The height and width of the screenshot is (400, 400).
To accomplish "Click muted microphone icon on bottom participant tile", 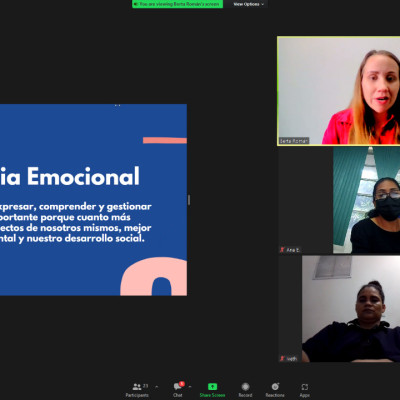I will 282,358.
